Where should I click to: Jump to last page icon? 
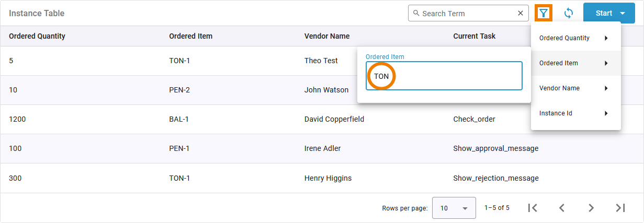(620, 208)
